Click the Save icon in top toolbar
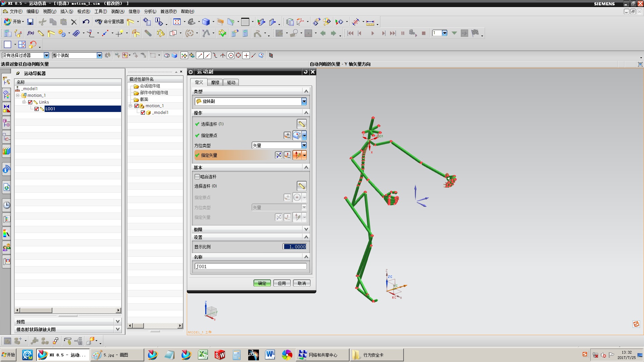This screenshot has height=362, width=644. [x=30, y=22]
